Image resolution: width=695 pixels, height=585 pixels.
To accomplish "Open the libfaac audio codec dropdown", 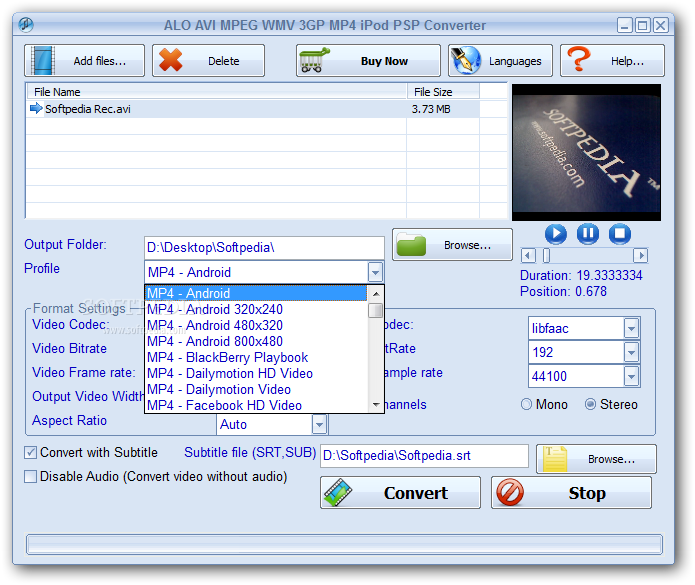I will pos(631,328).
